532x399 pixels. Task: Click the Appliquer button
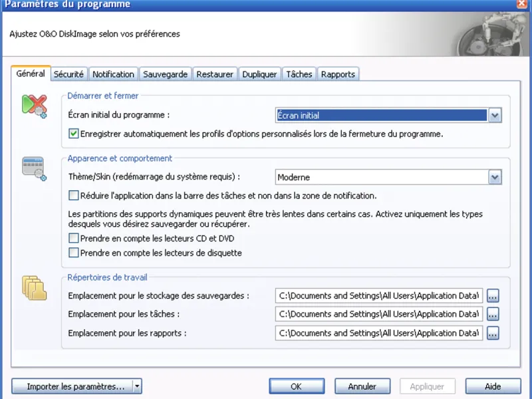pos(427,386)
